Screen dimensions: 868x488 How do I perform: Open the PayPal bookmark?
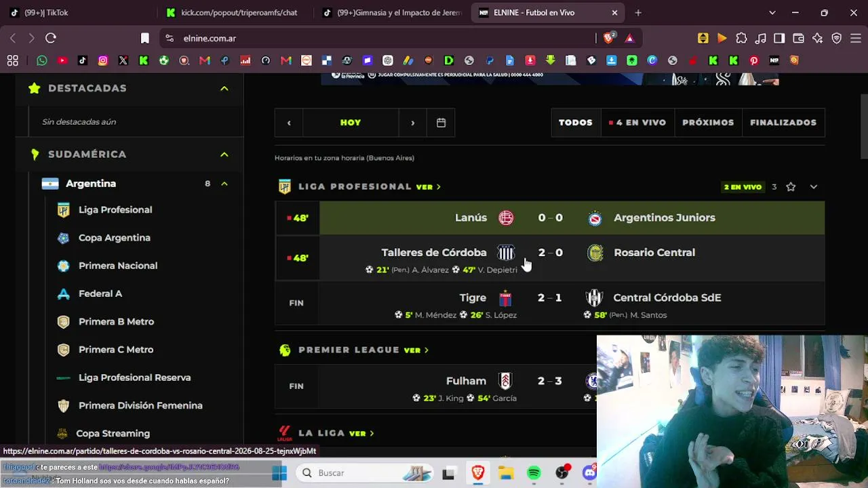click(x=490, y=60)
